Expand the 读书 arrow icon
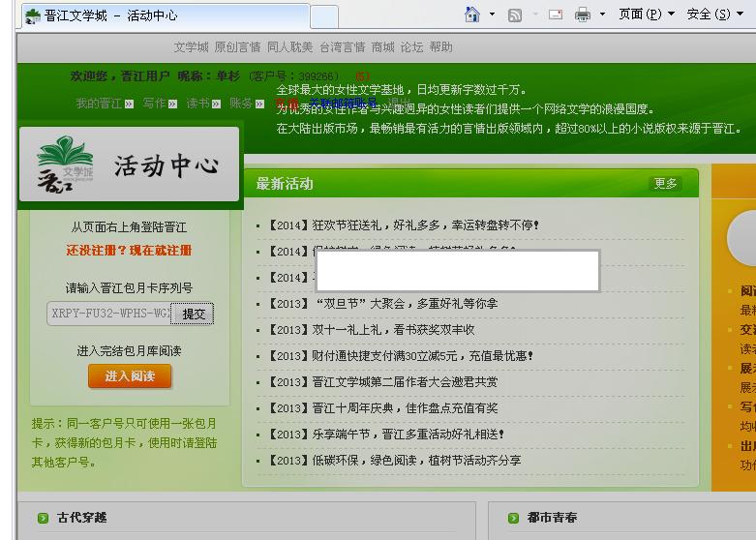Image resolution: width=756 pixels, height=540 pixels. (x=216, y=105)
